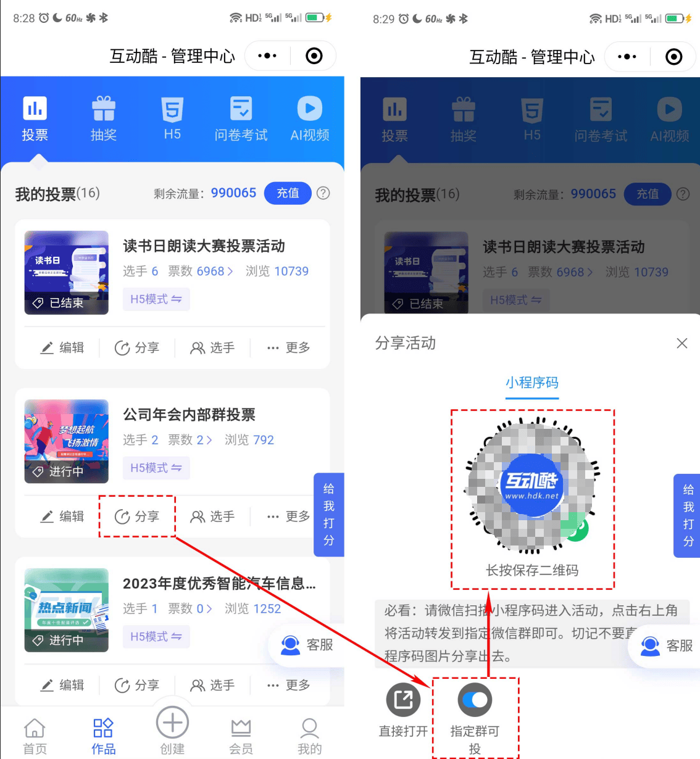The image size is (700, 759).
Task: Tap the help question mark beside 充值, left screen
Action: (x=323, y=193)
